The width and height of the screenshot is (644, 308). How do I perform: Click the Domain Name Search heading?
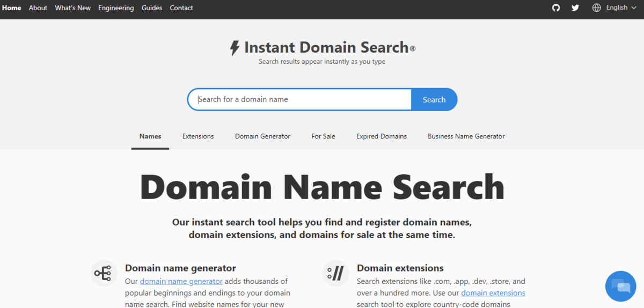click(322, 187)
